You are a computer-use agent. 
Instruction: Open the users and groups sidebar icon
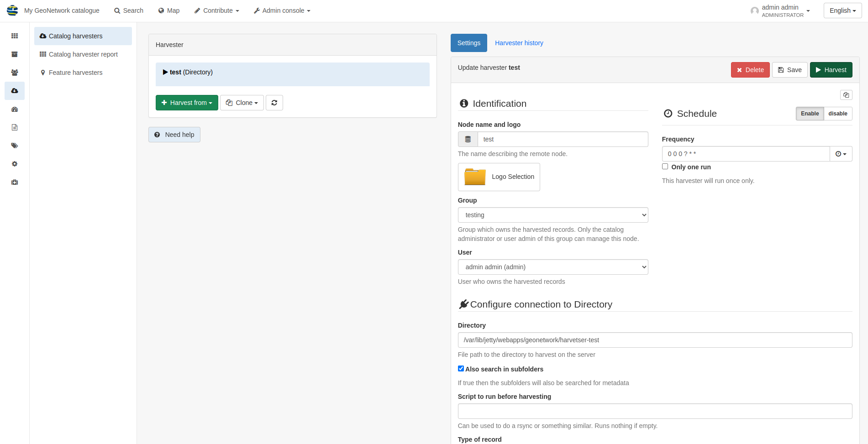[x=15, y=73]
